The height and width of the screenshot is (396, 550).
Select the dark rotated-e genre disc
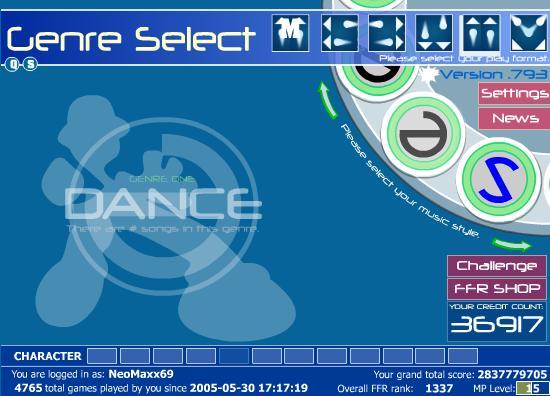tap(424, 134)
